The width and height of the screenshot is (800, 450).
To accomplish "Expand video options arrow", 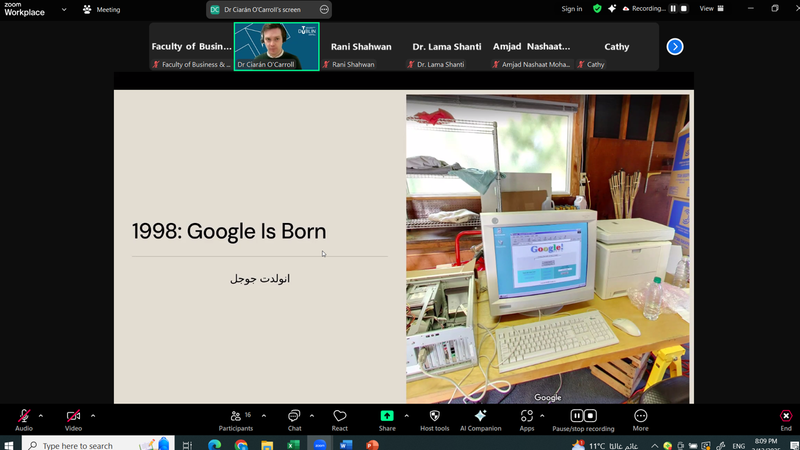I will (93, 416).
